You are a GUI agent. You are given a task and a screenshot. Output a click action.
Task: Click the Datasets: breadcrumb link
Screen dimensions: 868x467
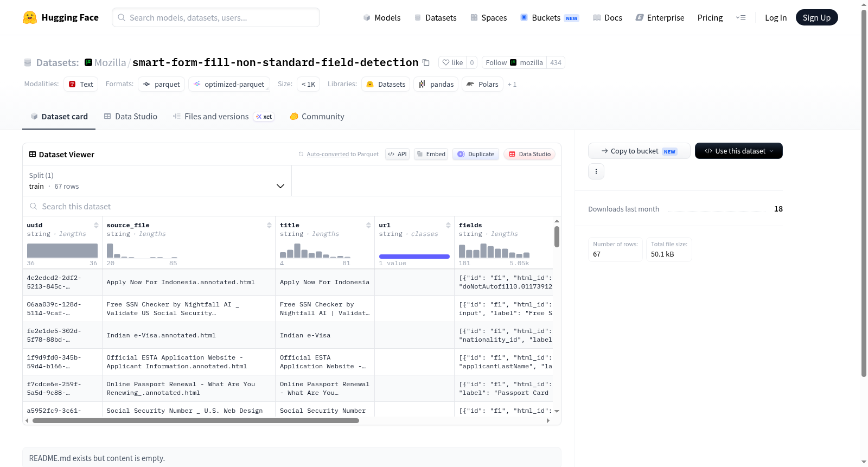tap(58, 62)
